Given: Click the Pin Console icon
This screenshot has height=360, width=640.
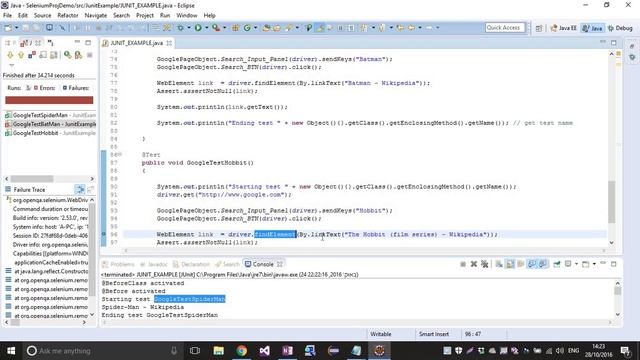Looking at the screenshot, I should (x=557, y=264).
